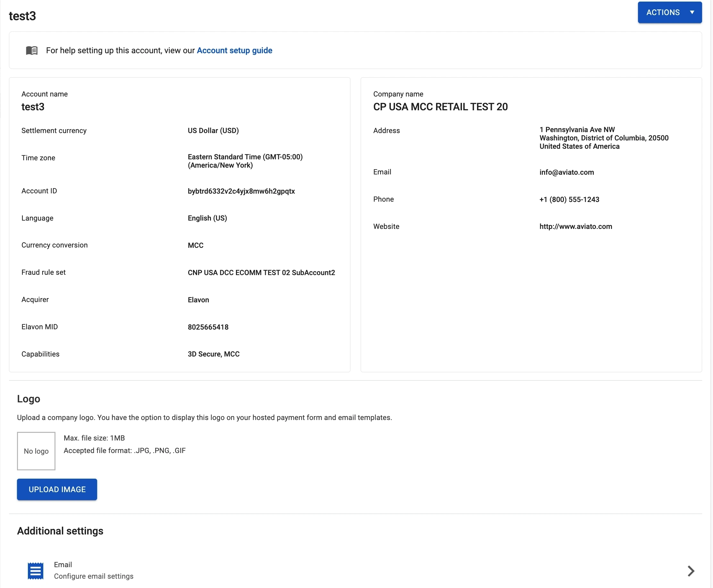Click the phone number +1 (800) 555-1243
Viewport: 713px width, 588px height.
pyautogui.click(x=569, y=199)
